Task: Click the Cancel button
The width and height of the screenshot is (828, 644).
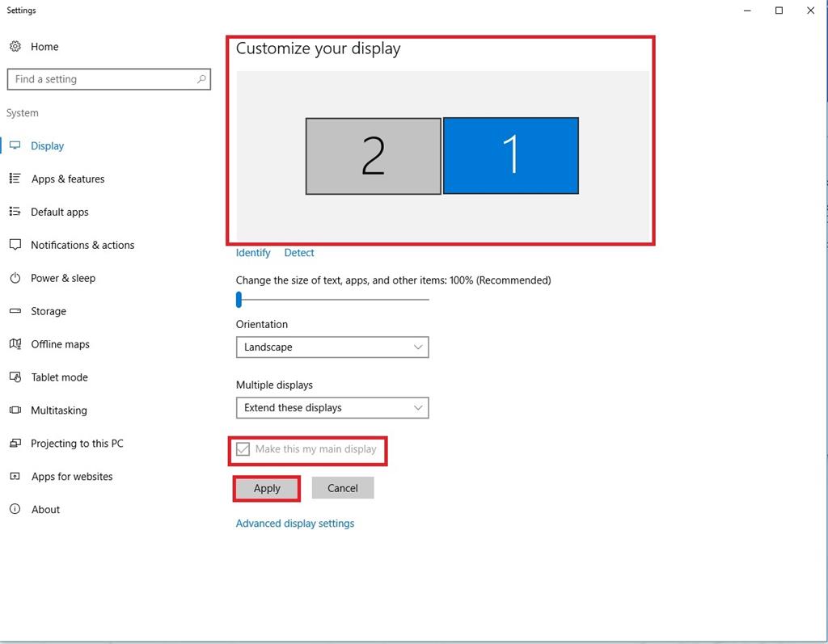Action: 343,488
